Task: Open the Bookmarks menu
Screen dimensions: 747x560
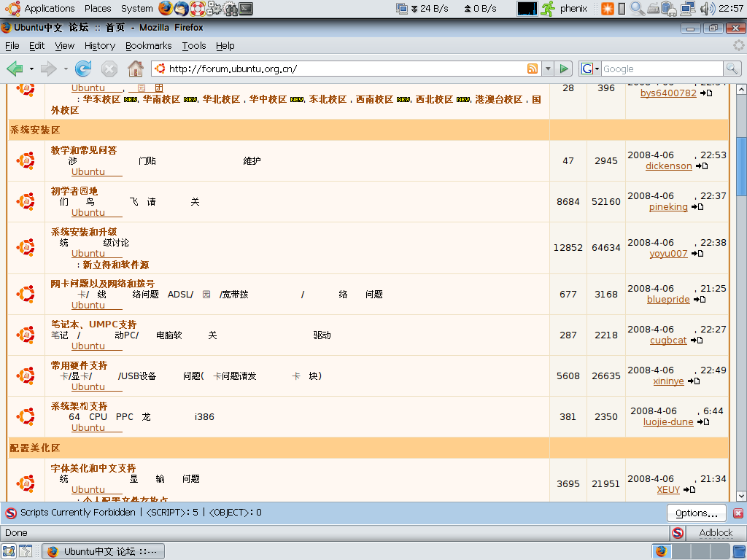Action: point(149,46)
